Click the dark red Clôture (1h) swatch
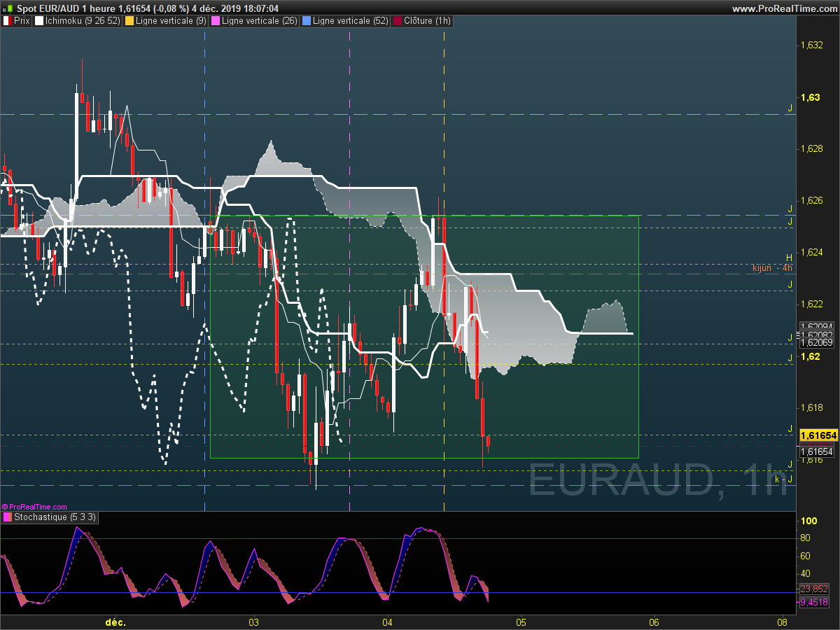 coord(398,21)
